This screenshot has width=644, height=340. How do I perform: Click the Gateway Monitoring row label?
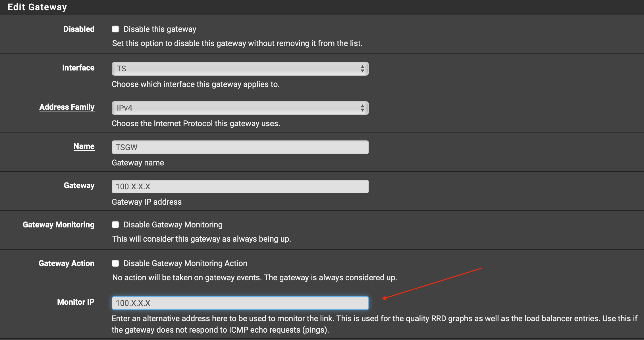tap(59, 225)
